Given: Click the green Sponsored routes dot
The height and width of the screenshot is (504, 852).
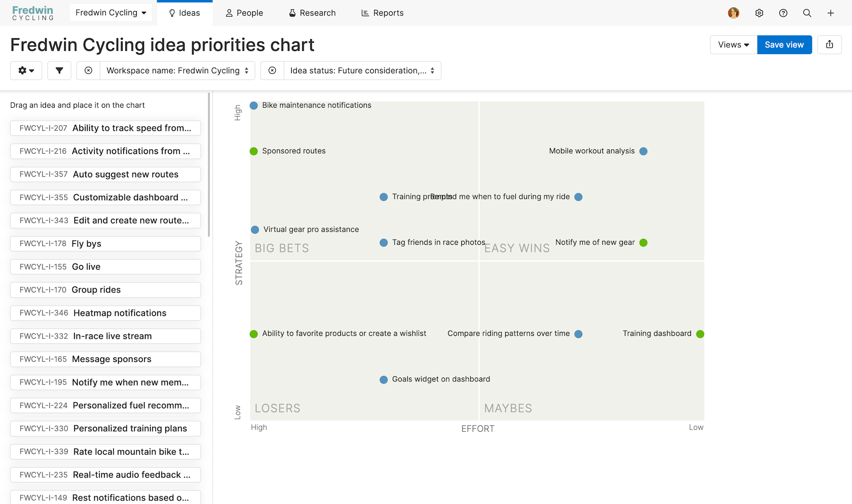Looking at the screenshot, I should click(x=254, y=151).
